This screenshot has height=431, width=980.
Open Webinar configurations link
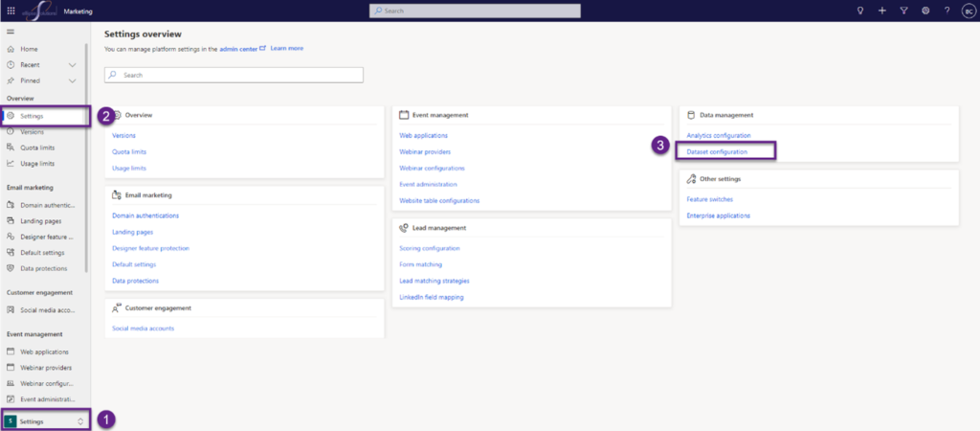432,169
